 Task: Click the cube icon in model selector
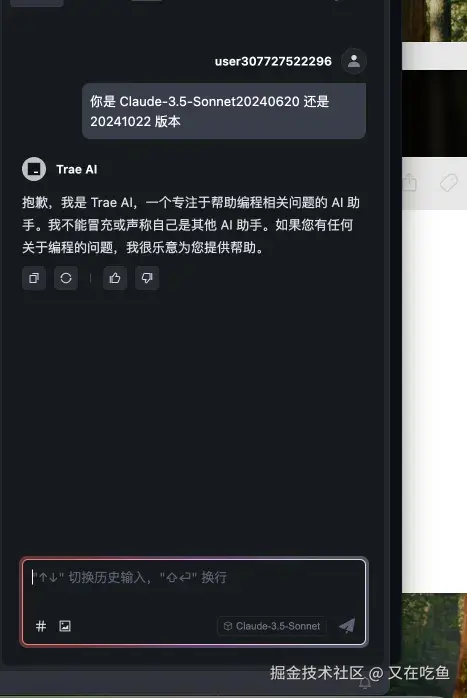(228, 626)
